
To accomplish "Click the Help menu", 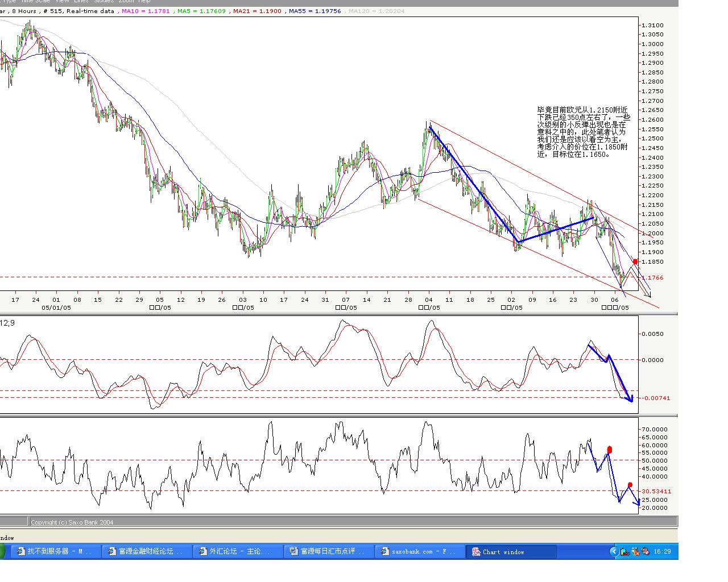I will click(x=144, y=1).
